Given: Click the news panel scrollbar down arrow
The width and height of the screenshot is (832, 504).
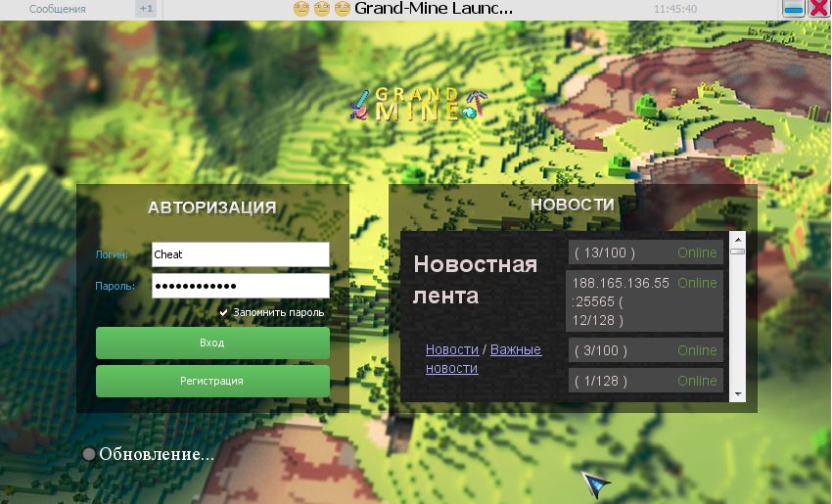Looking at the screenshot, I should (x=738, y=394).
